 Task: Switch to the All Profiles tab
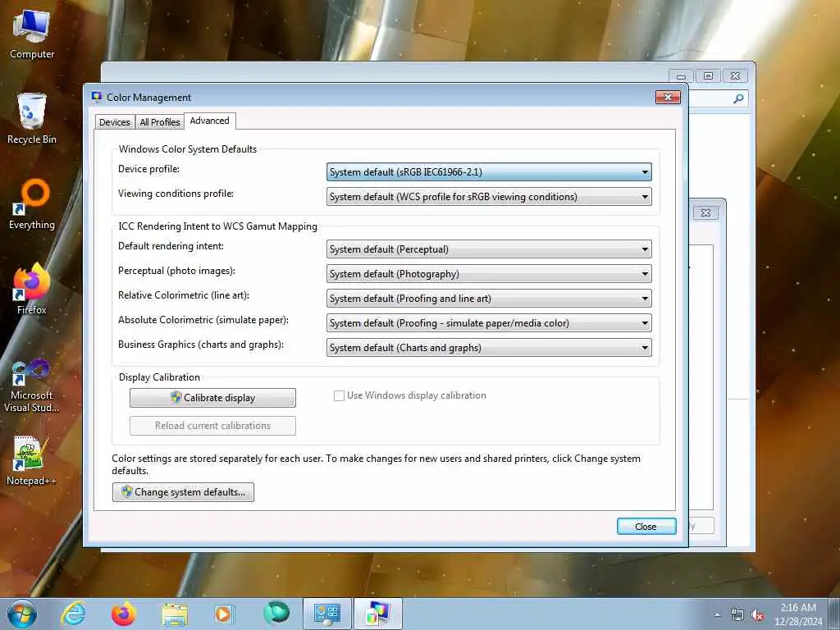[x=160, y=122]
